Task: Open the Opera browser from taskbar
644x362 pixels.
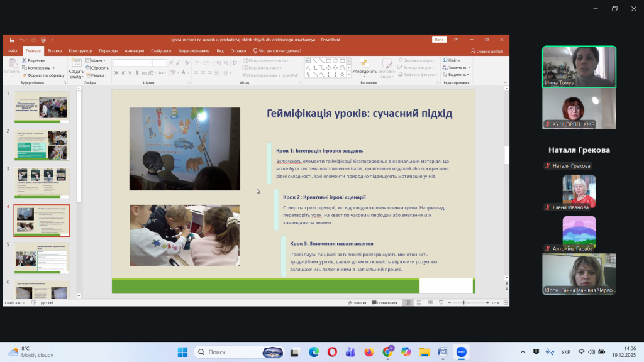Action: pos(332,352)
